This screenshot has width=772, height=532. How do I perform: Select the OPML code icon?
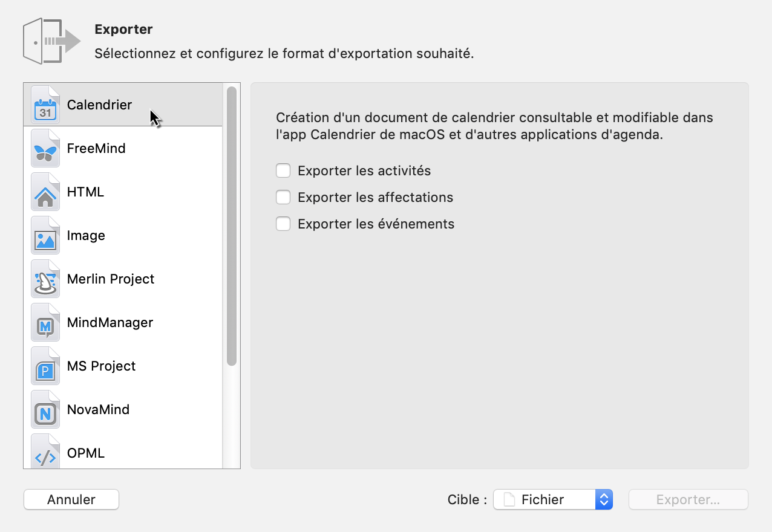(x=45, y=452)
